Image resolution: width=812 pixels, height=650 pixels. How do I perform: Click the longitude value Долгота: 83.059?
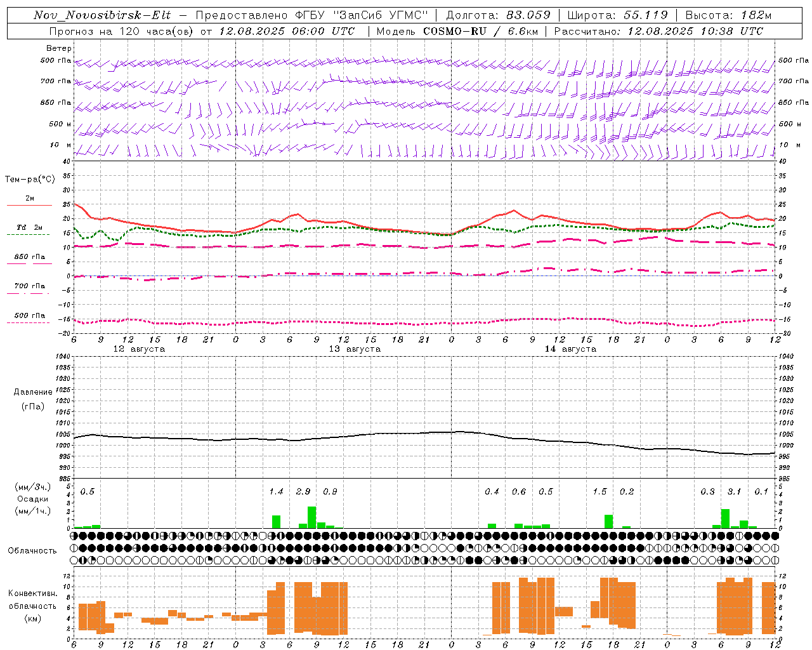pyautogui.click(x=498, y=15)
